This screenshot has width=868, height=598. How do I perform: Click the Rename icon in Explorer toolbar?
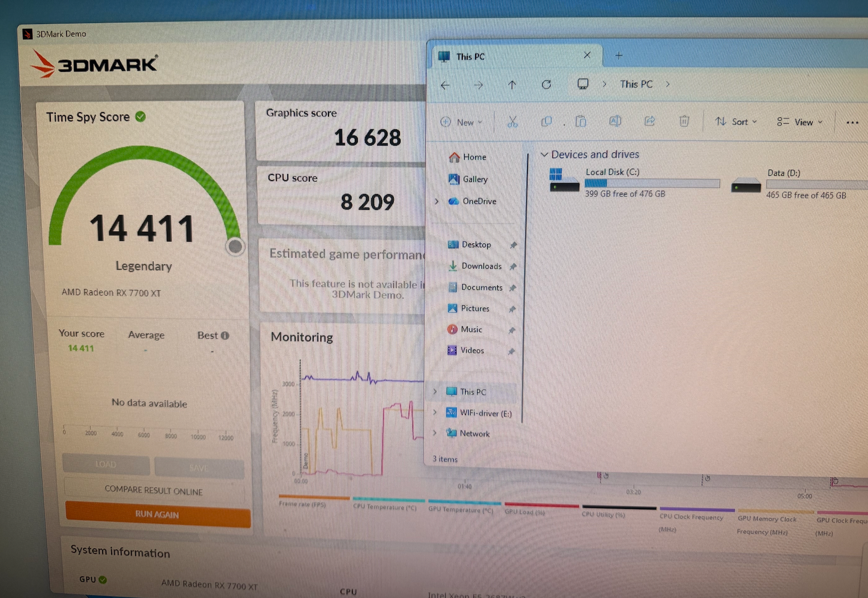coord(615,121)
